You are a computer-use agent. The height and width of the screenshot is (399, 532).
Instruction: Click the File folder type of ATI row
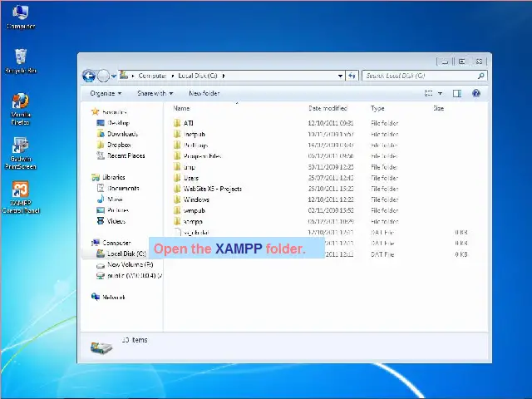pos(384,123)
